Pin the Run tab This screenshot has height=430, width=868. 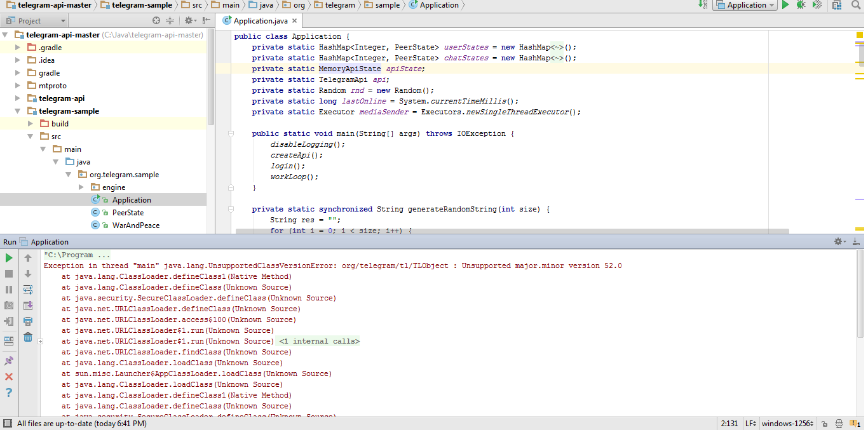[9, 361]
